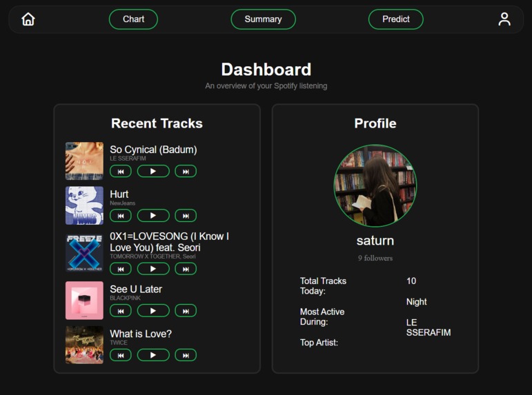Image resolution: width=532 pixels, height=395 pixels.
Task: Click the username 'saturn'
Action: coord(375,241)
